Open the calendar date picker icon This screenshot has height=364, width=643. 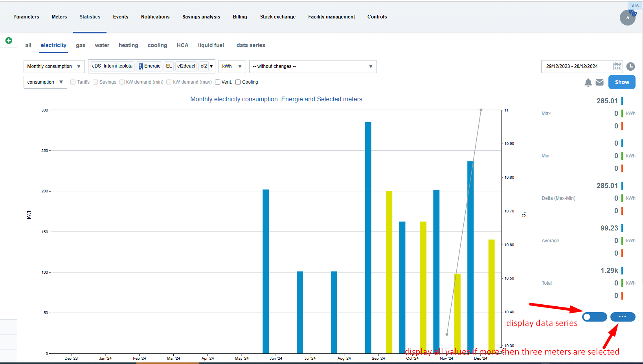(617, 66)
